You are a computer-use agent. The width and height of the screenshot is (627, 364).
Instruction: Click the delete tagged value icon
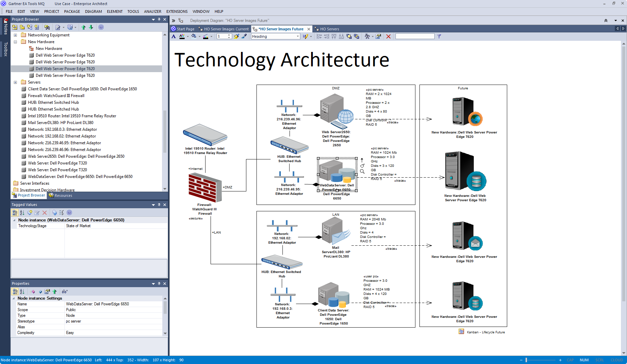(x=45, y=212)
